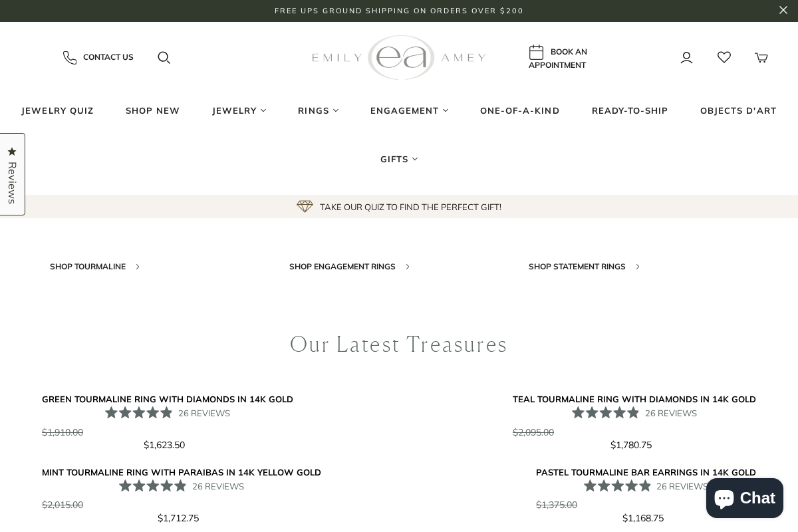Open the calendar icon for booking an appointment
This screenshot has height=532, width=798.
pos(537,52)
